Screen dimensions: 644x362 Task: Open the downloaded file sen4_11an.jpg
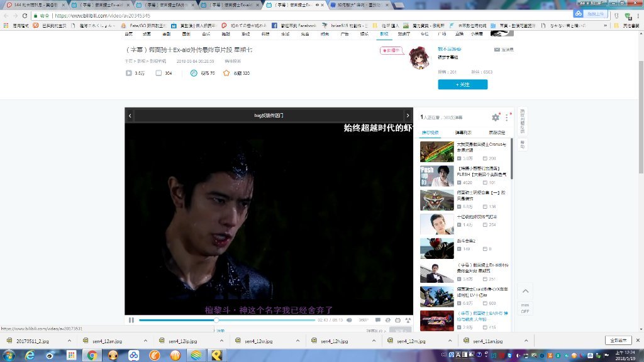487,341
